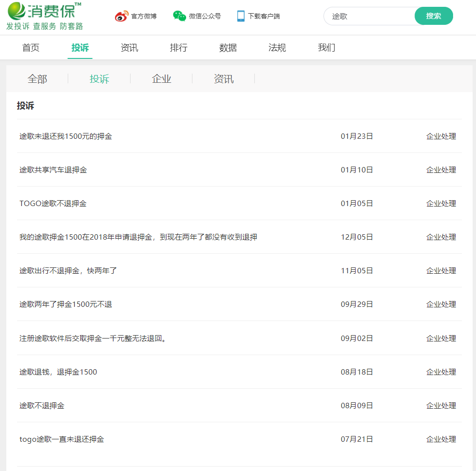The image size is (476, 471).
Task: Open the 我们 navigation item
Action: [x=326, y=48]
